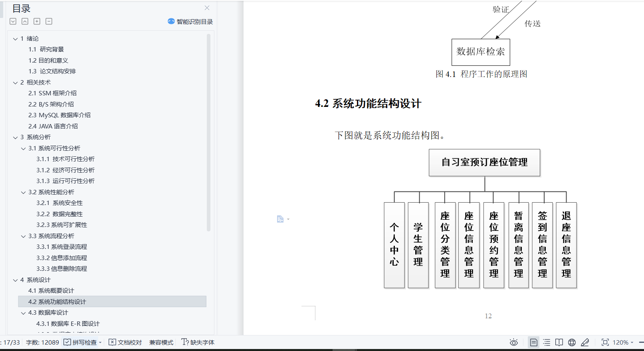Click the 字数: 12089 word count

[x=42, y=342]
